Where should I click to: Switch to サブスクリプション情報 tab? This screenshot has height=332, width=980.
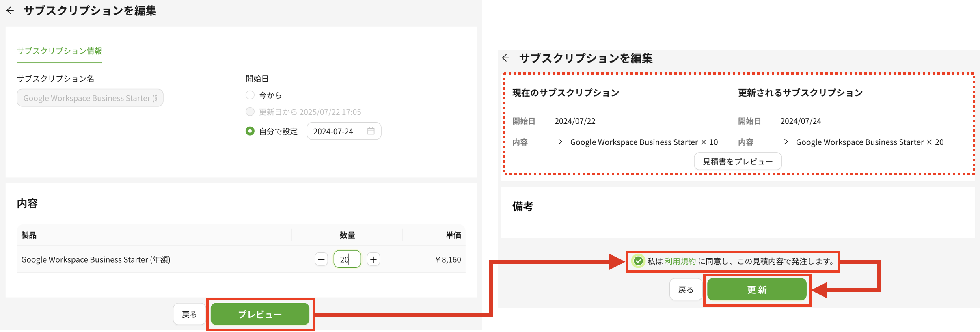59,51
